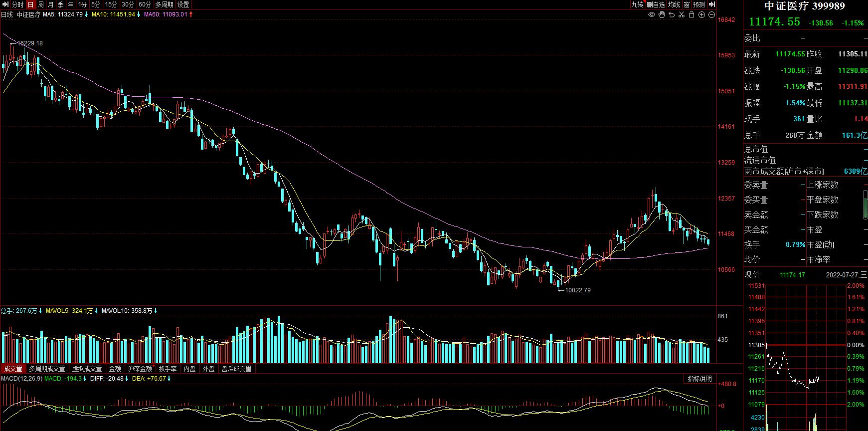Select the 周 weekly period tab
The width and height of the screenshot is (868, 431).
point(41,4)
